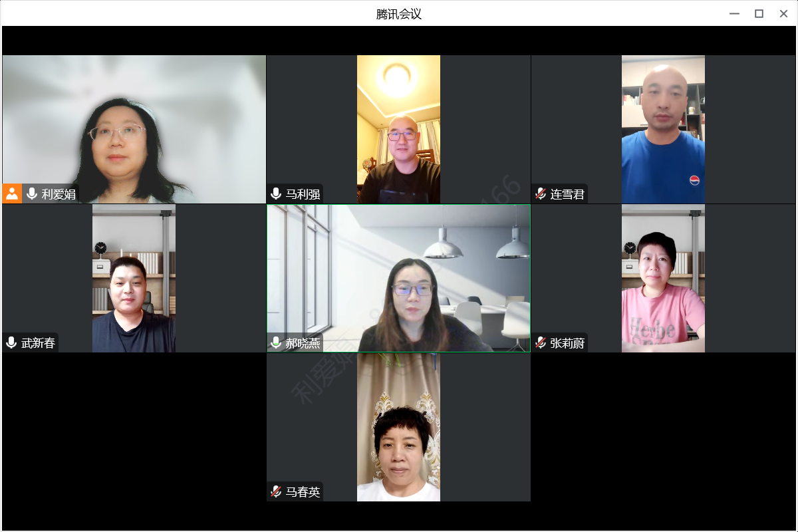The width and height of the screenshot is (798, 532).
Task: Maximize the 腾讯会议 window
Action: pyautogui.click(x=759, y=13)
